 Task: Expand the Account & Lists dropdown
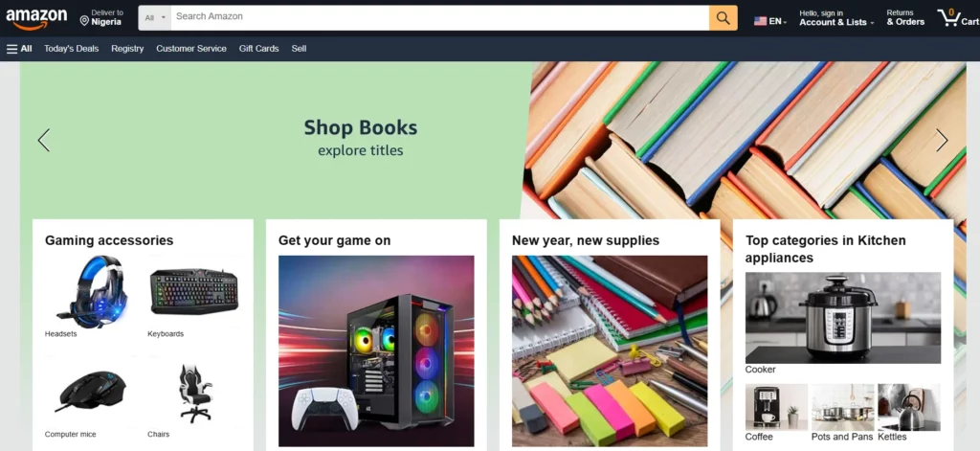836,18
